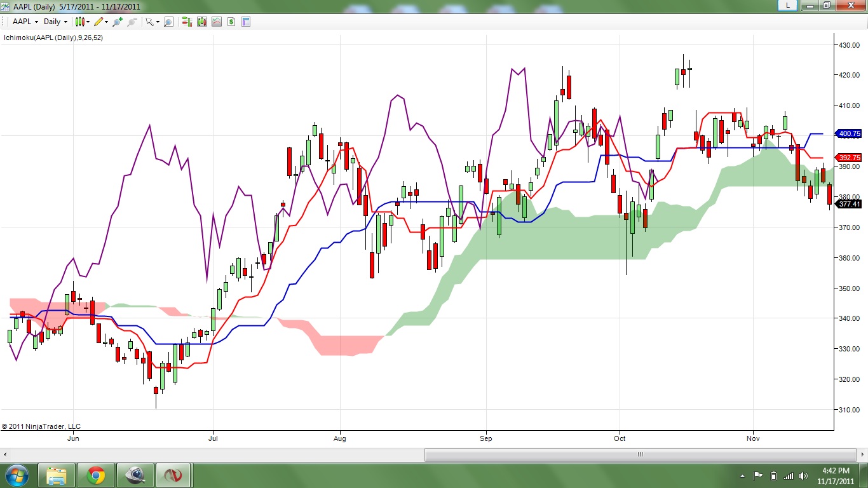Image resolution: width=868 pixels, height=488 pixels.
Task: Open the chart trader icon
Action: point(187,22)
